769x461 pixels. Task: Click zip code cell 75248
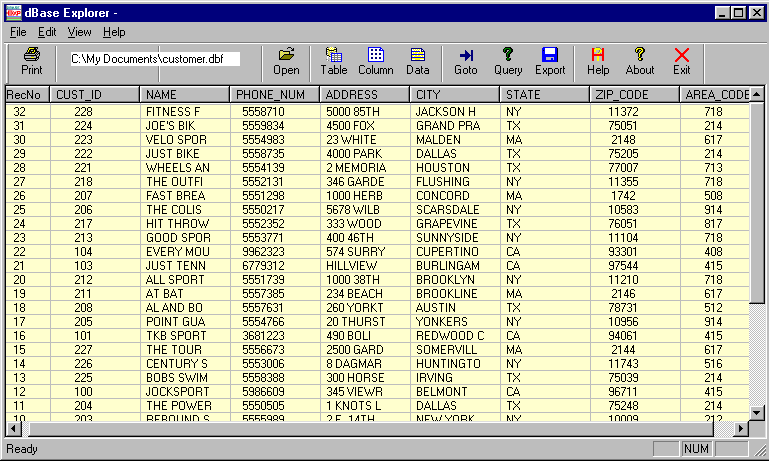click(635, 406)
